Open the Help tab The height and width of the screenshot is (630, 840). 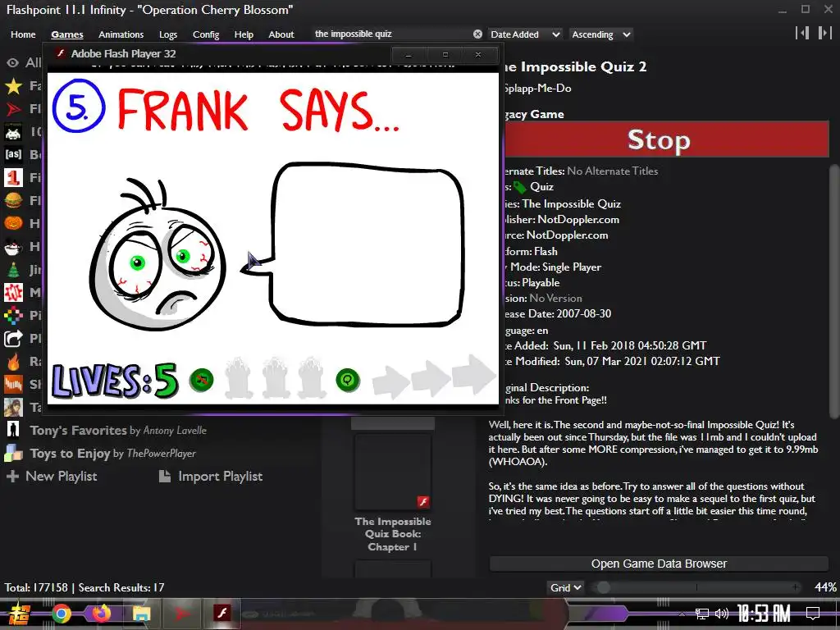coord(244,34)
